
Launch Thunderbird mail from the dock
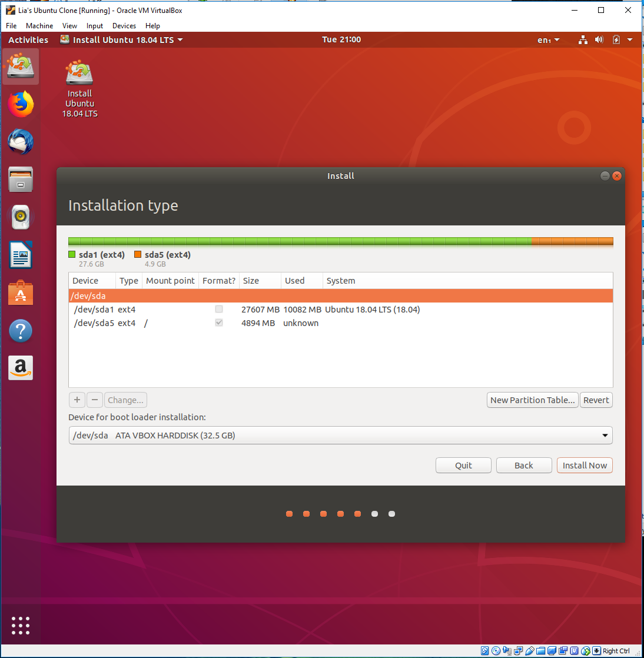point(21,141)
